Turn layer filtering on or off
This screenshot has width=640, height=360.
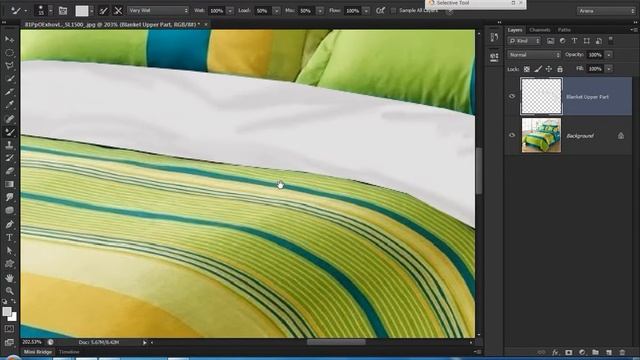click(611, 40)
